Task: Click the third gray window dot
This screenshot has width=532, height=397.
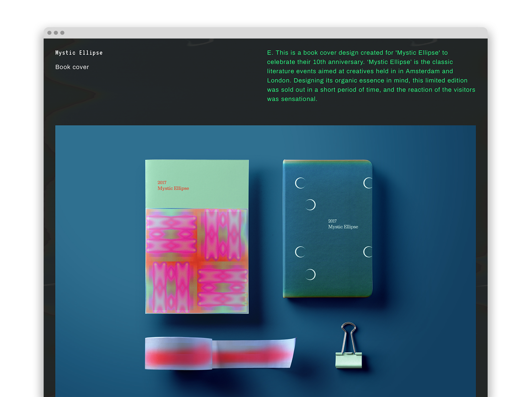Action: (x=62, y=33)
